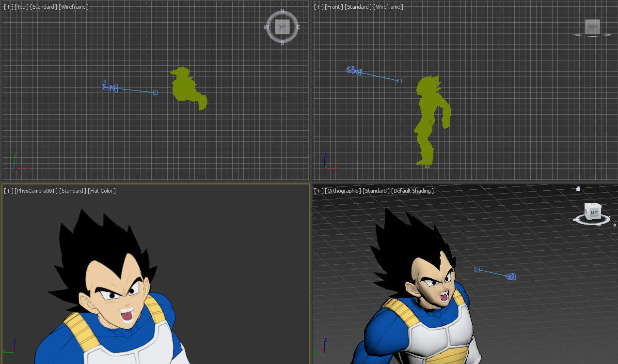
Task: Click the ViewCube ring below FRONT cube
Action: (592, 35)
